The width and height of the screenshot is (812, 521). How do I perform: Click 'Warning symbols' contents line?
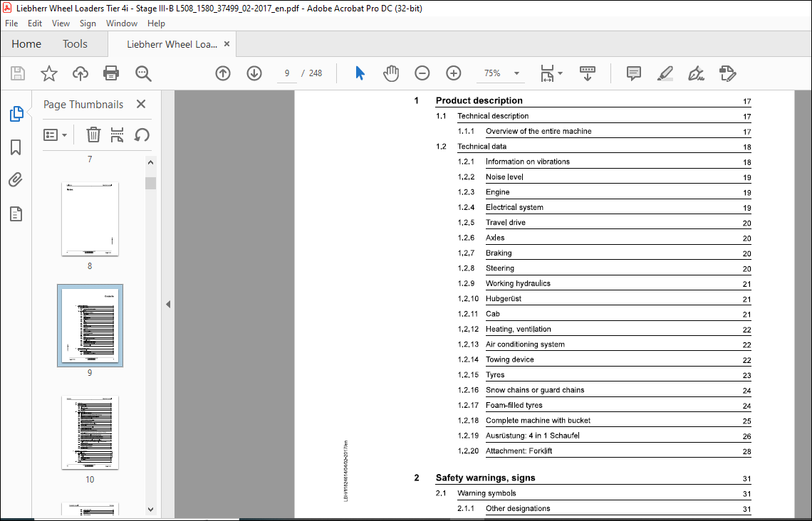point(486,493)
